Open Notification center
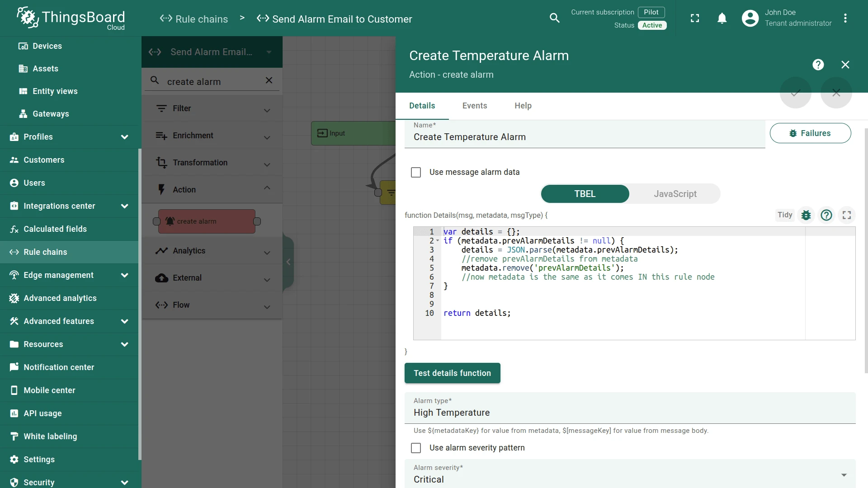This screenshot has height=488, width=868. click(x=69, y=367)
